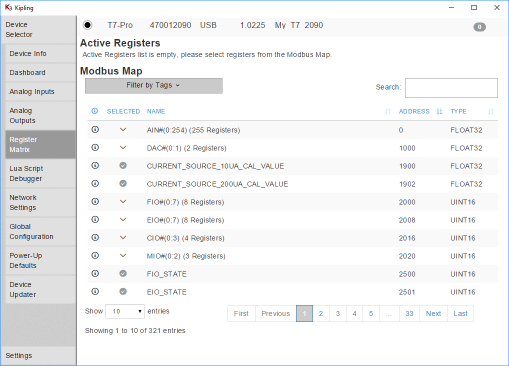This screenshot has width=509, height=366.
Task: Click info icon next to FIO_STATE
Action: (x=95, y=274)
